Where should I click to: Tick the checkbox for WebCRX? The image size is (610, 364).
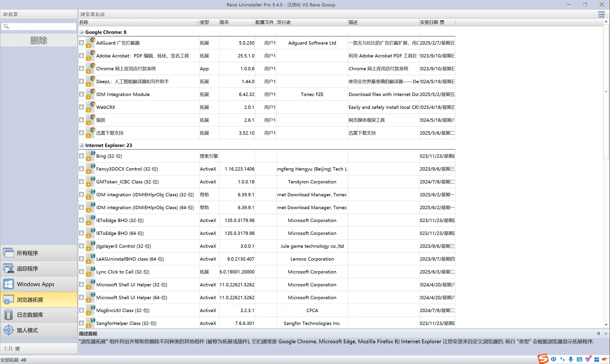tap(81, 107)
